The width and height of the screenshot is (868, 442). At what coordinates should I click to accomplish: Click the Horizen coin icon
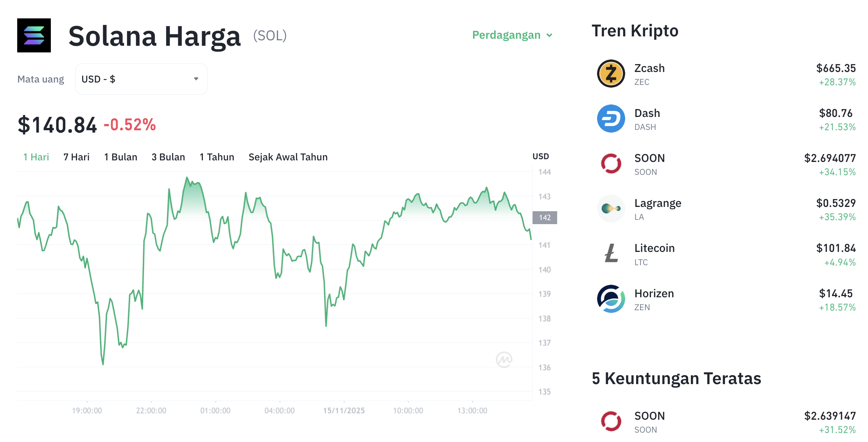[612, 300]
